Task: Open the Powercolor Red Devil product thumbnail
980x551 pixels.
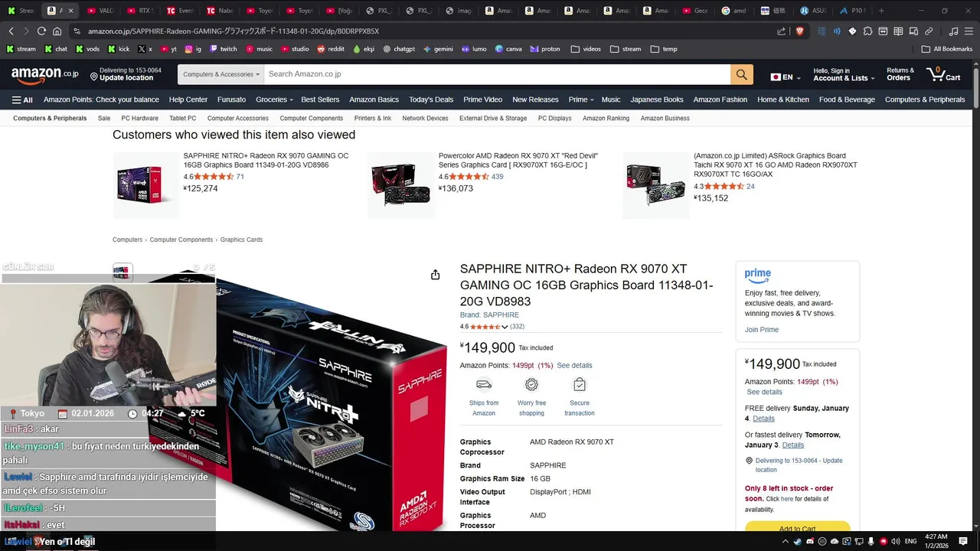Action: (x=400, y=184)
